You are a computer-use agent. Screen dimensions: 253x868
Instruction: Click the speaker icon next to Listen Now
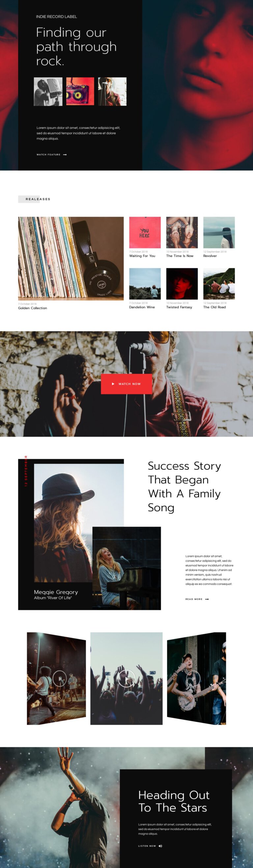tap(160, 846)
